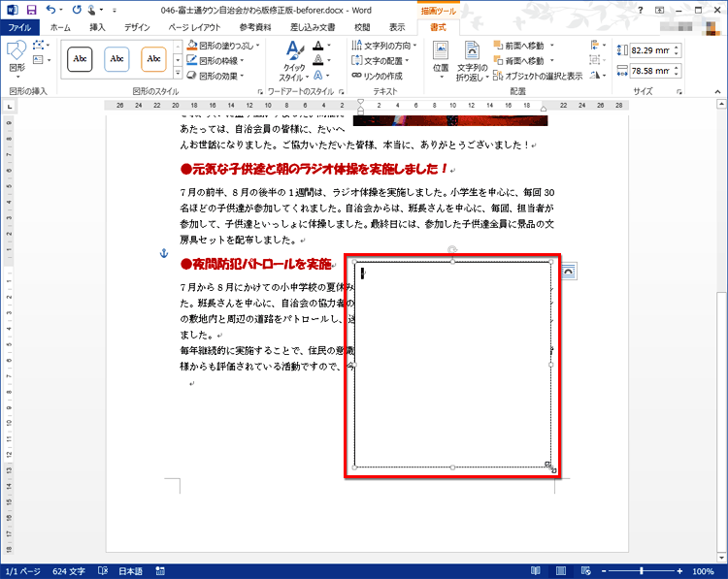Click Bring Forward (前面へ移動)
Screen dimensions: 728x579
click(x=518, y=46)
